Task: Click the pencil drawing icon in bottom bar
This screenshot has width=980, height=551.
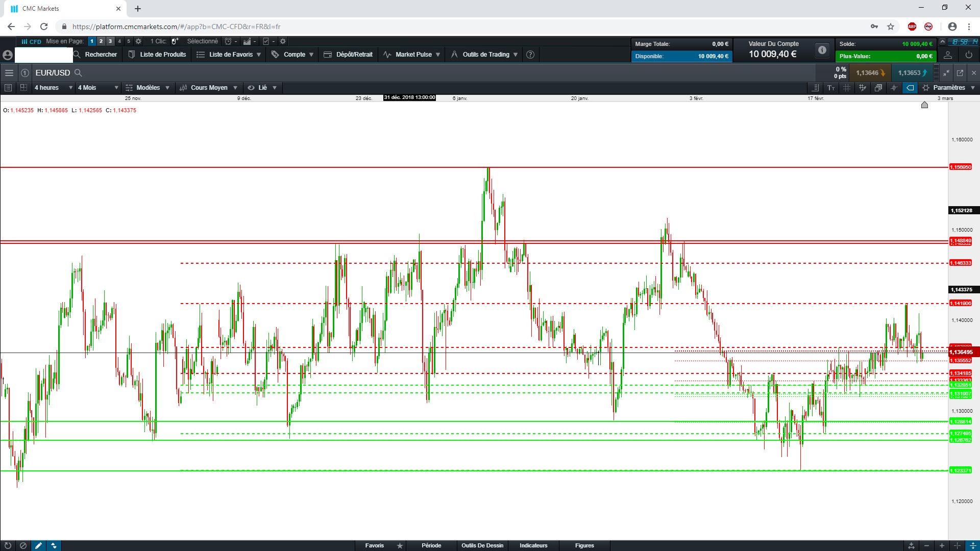Action: click(38, 545)
